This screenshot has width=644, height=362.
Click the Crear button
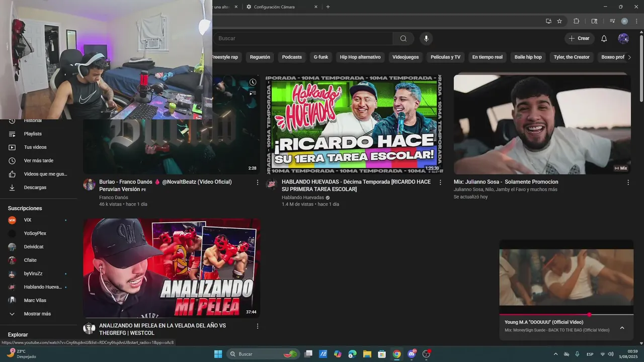(x=579, y=39)
